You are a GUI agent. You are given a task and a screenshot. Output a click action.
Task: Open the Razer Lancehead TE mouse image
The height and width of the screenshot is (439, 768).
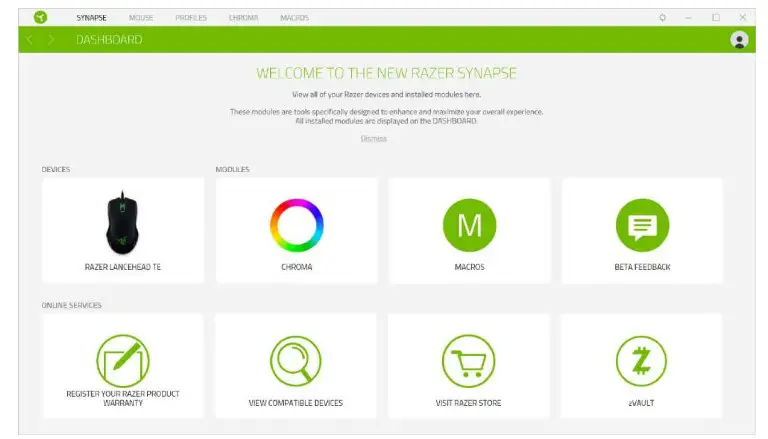pos(122,223)
